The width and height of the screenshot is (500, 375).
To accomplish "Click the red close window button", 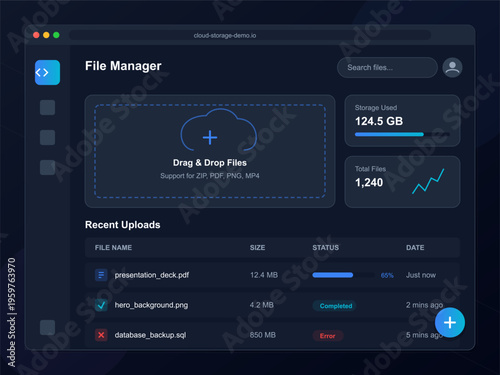I will [x=36, y=35].
